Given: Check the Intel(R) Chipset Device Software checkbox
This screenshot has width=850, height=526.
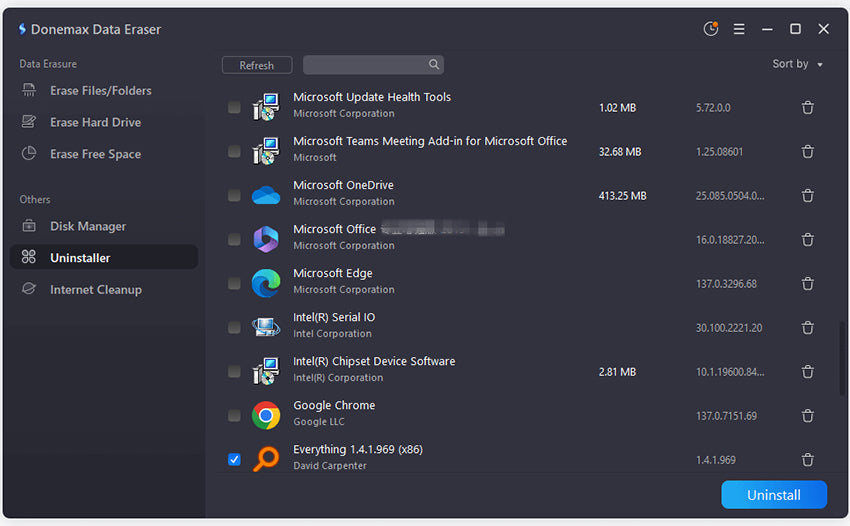Looking at the screenshot, I should [x=234, y=371].
